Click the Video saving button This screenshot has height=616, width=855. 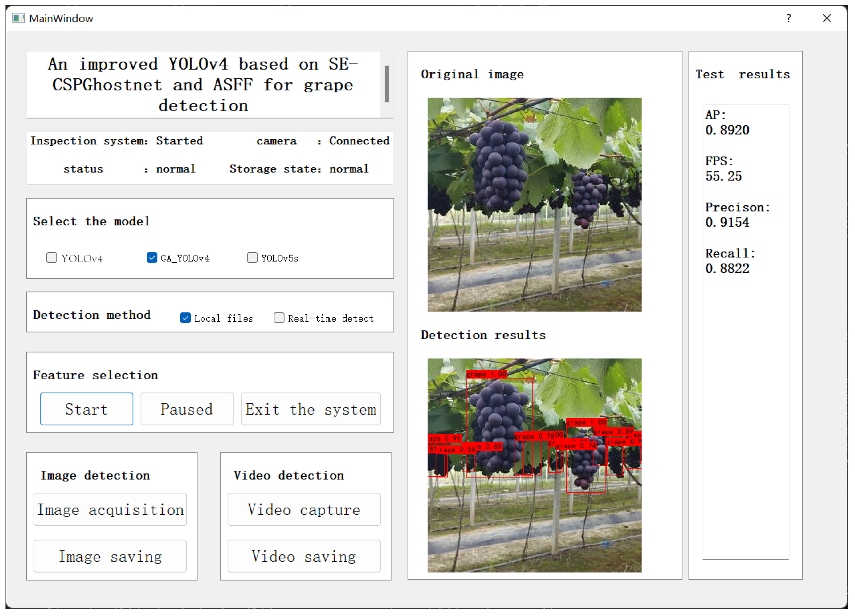(x=304, y=556)
